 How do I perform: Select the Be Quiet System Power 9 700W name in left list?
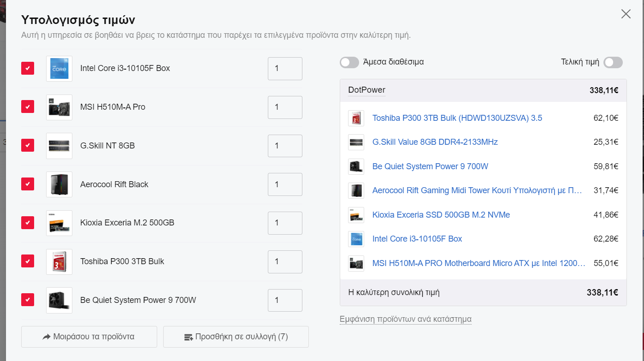pyautogui.click(x=138, y=300)
